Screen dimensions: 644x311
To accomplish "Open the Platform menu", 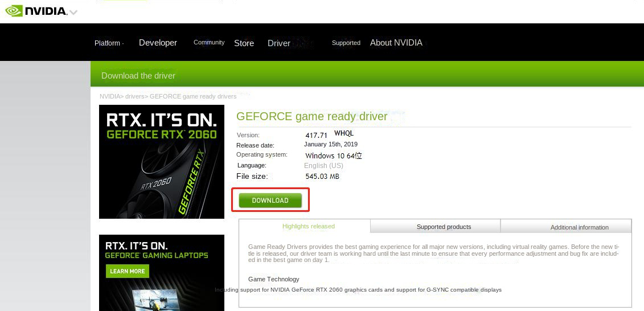I will pos(107,43).
